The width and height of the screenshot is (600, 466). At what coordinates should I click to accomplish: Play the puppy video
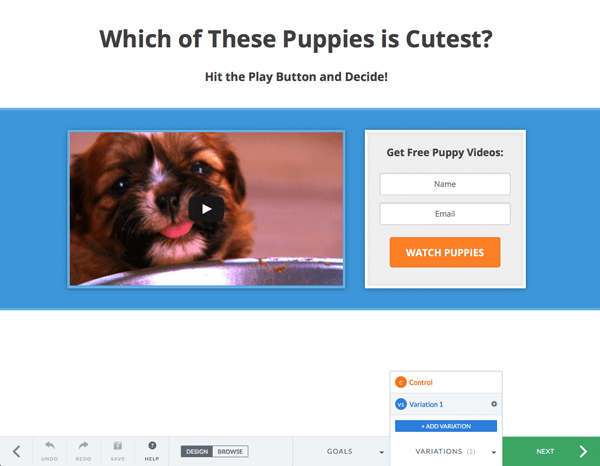point(206,209)
